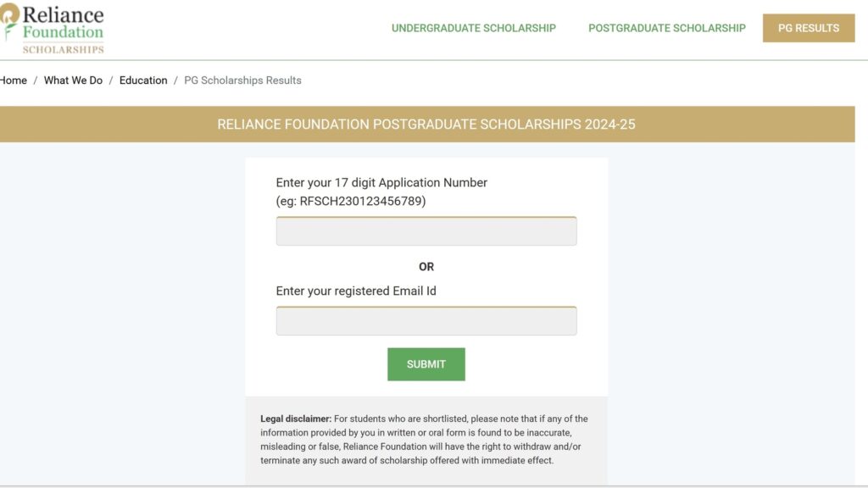Click the Reliance wordmark in the header
Viewport: 868px width, 488px height.
pyautogui.click(x=62, y=14)
